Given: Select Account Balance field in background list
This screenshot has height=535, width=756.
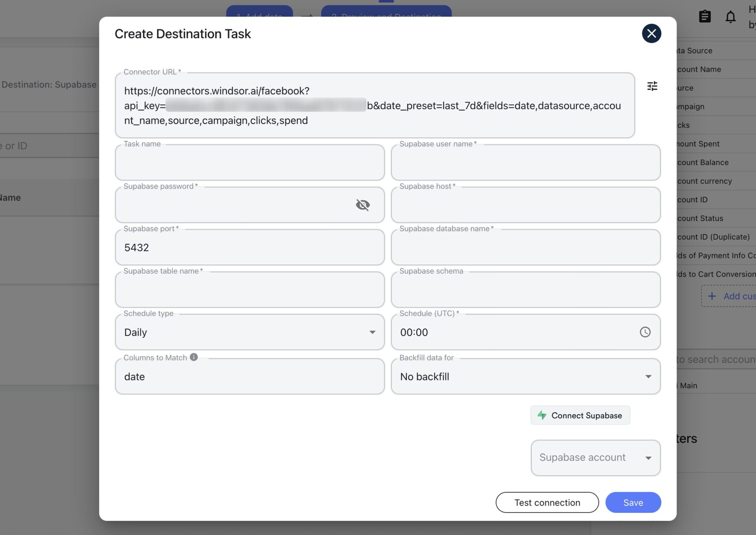Looking at the screenshot, I should click(716, 162).
